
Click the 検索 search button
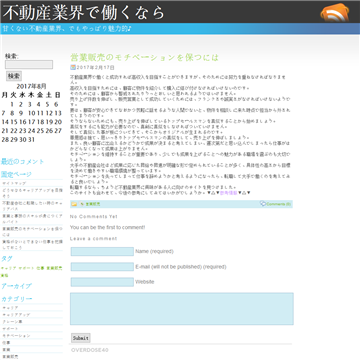click(14, 76)
